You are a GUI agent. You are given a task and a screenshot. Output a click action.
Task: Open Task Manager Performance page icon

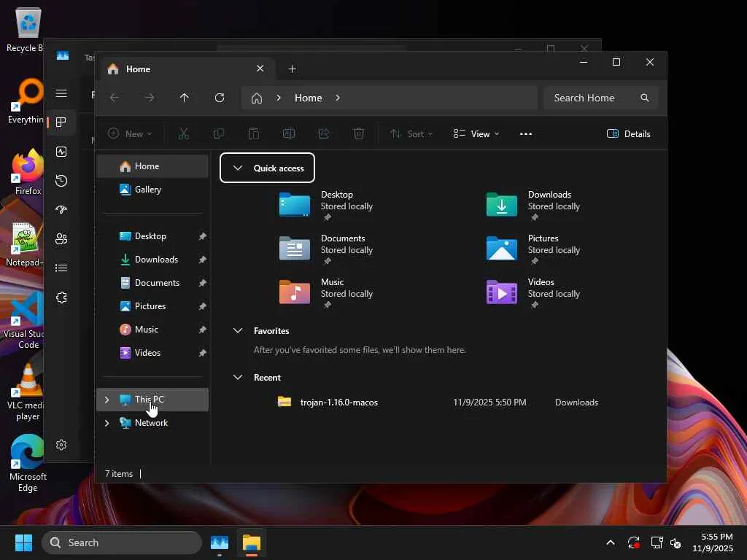point(61,152)
